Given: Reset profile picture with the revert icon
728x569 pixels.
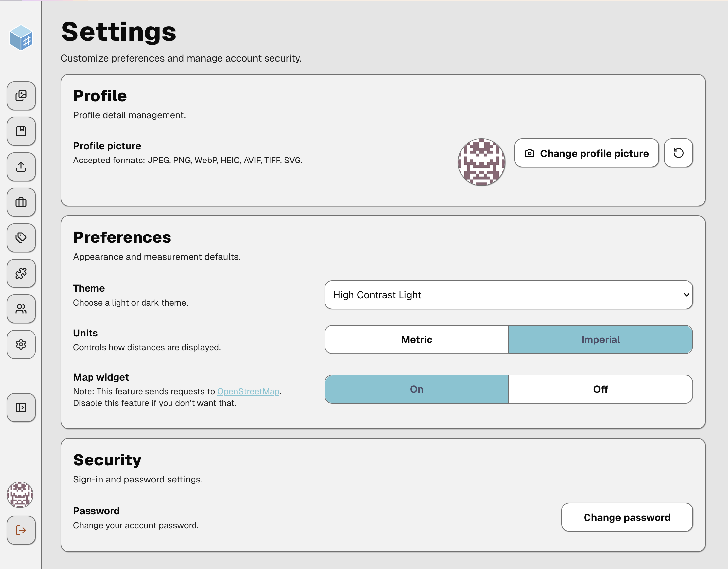Looking at the screenshot, I should pyautogui.click(x=678, y=153).
